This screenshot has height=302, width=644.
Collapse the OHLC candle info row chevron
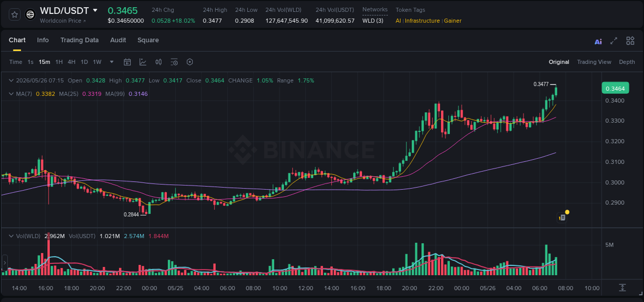[11, 80]
